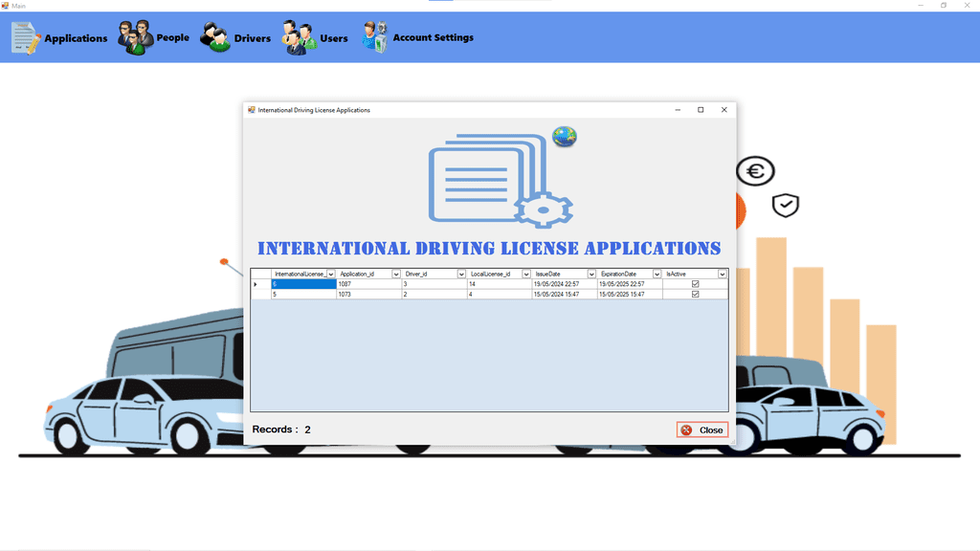Toggle IsActive checkbox for license 6

click(x=695, y=284)
